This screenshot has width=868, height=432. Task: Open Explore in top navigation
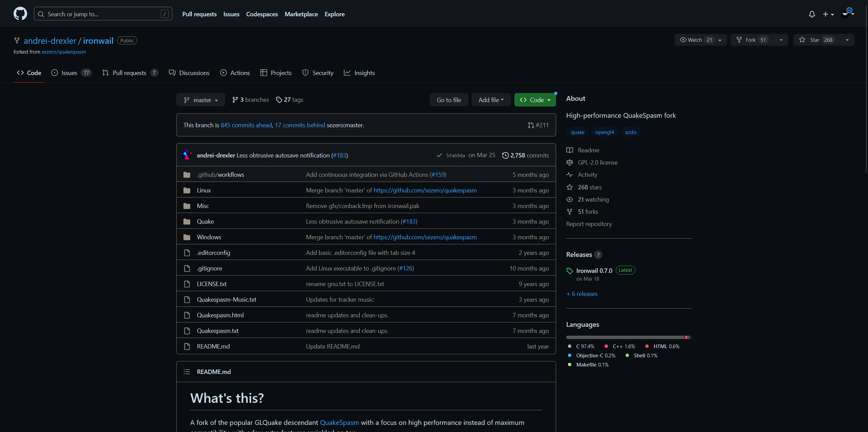[334, 14]
